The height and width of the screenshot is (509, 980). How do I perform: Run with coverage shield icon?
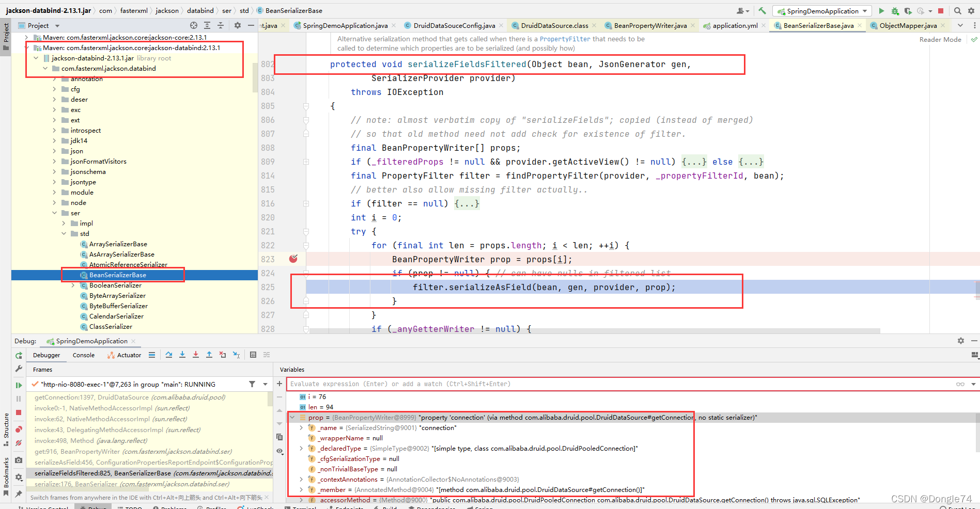pyautogui.click(x=908, y=11)
